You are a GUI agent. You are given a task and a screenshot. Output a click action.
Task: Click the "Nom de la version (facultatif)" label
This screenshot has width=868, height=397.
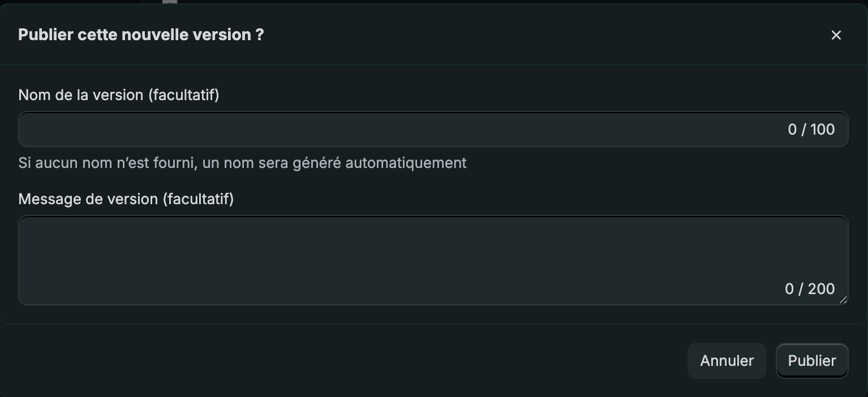[x=119, y=95]
